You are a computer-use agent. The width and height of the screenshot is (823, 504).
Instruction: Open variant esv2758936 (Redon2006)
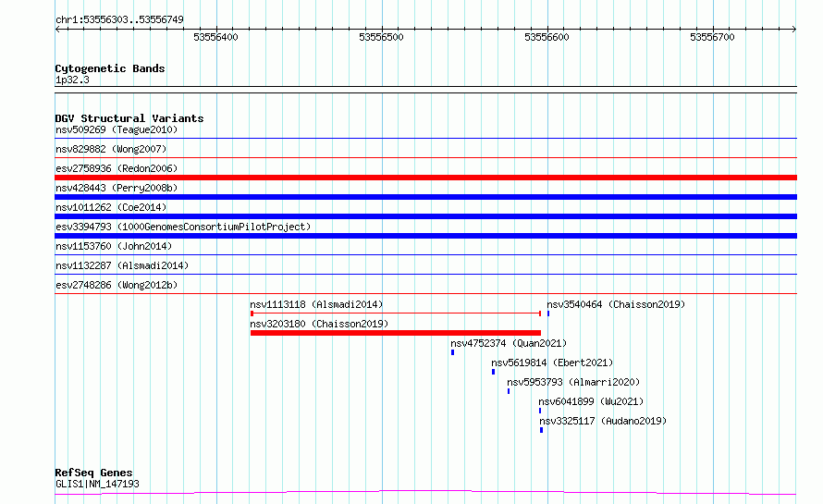point(117,168)
